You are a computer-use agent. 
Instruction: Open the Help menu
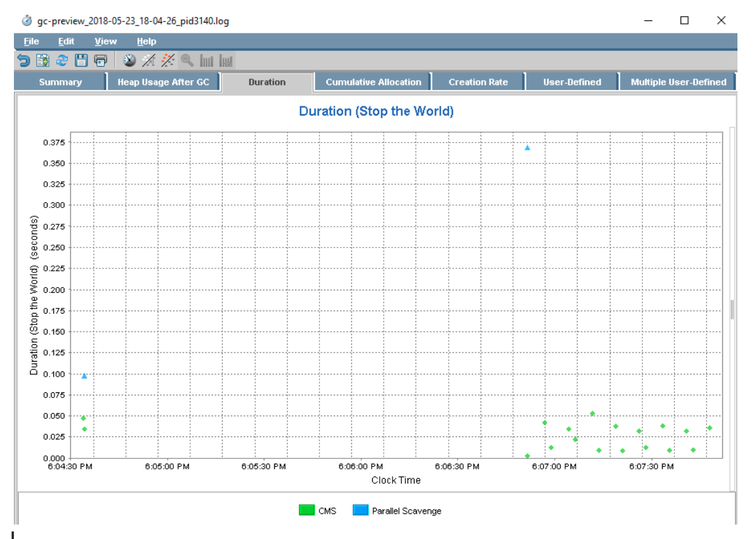click(147, 41)
